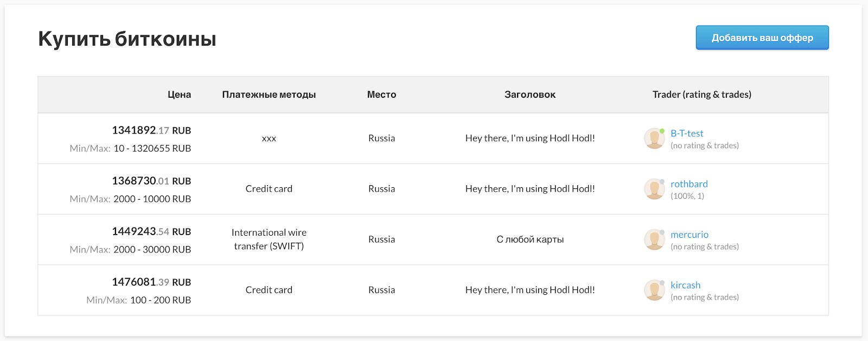Click the 'Платежные методы' column header
This screenshot has height=341, width=868.
(269, 94)
